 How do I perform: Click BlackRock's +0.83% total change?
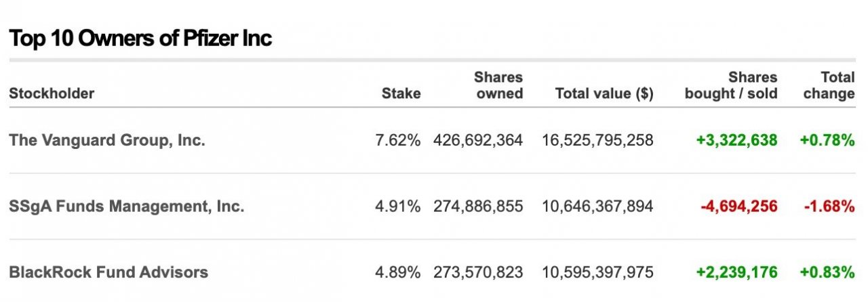pyautogui.click(x=827, y=272)
